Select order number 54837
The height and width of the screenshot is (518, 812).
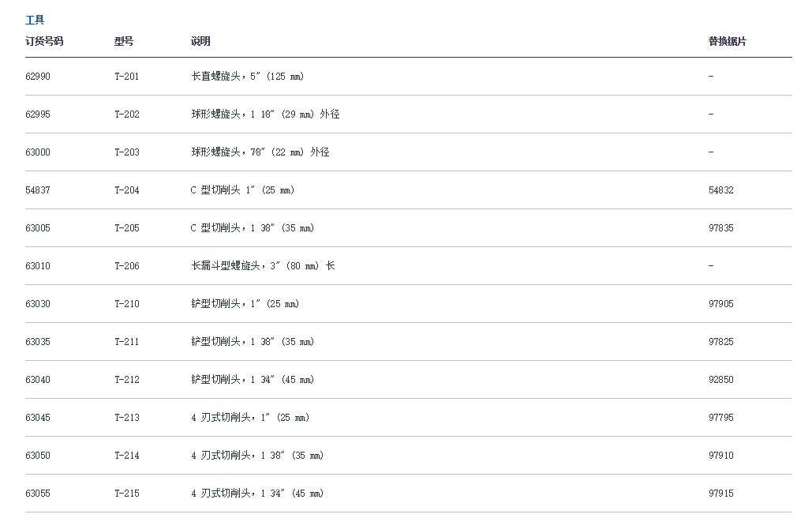38,190
